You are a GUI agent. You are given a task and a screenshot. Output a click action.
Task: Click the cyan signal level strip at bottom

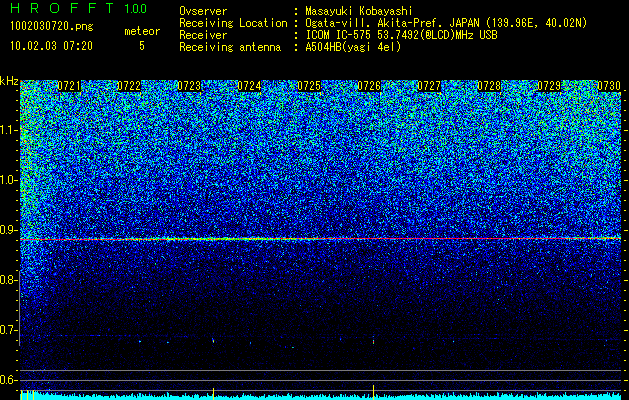click(x=321, y=396)
